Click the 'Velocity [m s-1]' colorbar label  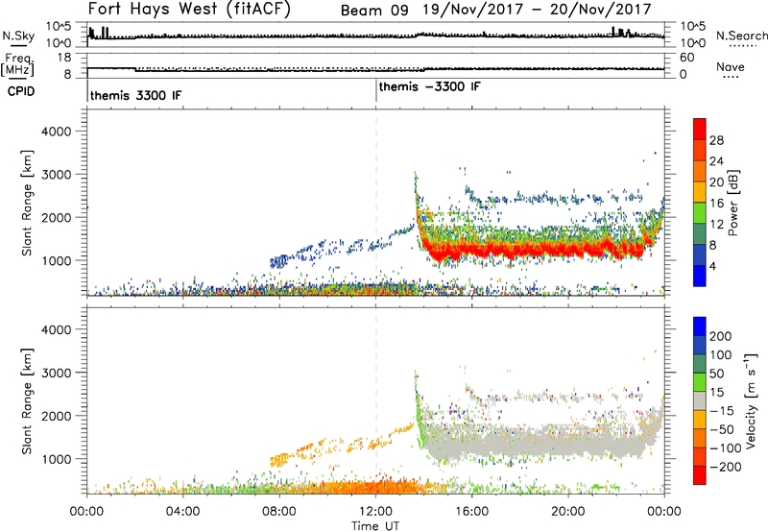751,401
